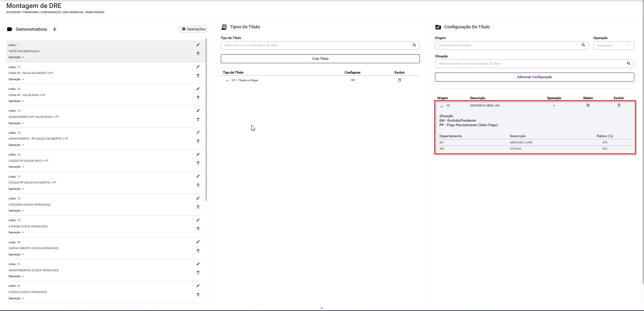
Task: Edit Linha 21 ADIANTAMENTOS (CHECK OPERACOES)
Action: click(x=198, y=264)
